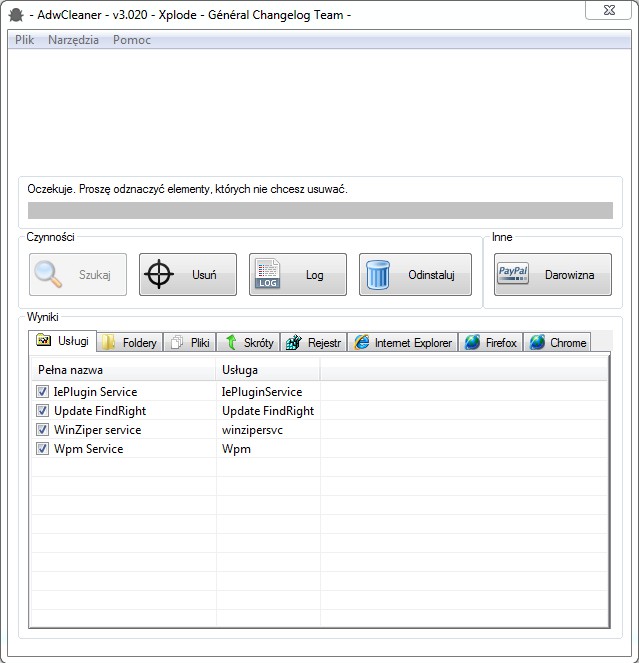Select the IePlugin Service name text

click(x=96, y=392)
